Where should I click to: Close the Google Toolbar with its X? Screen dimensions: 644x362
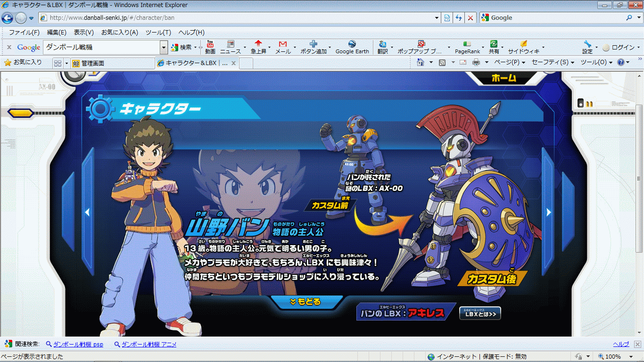pyautogui.click(x=9, y=47)
